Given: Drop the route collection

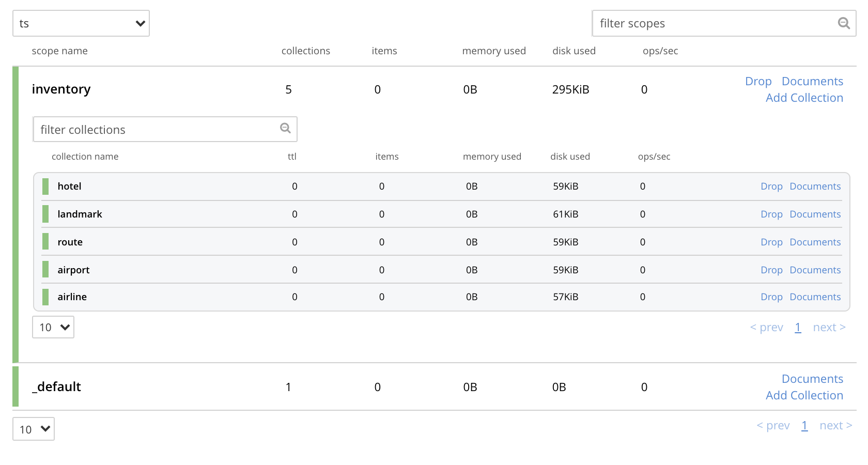Looking at the screenshot, I should (x=771, y=242).
